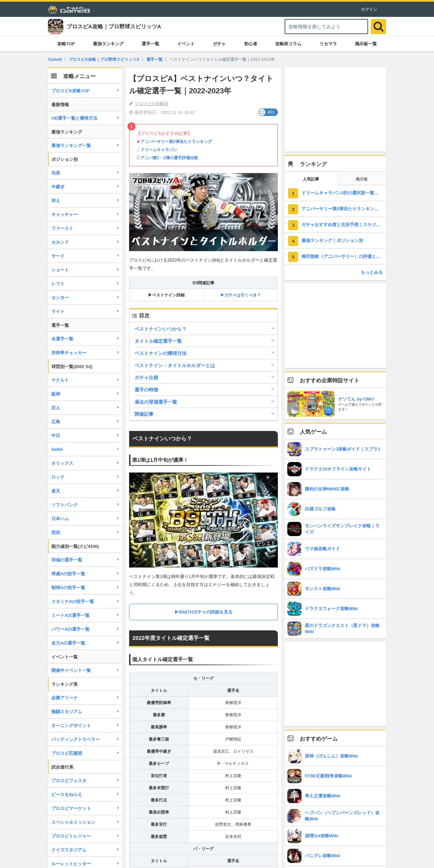This screenshot has width=434, height=868.
Task: Click the プロスピA攻略班 author link
Action: [151, 104]
